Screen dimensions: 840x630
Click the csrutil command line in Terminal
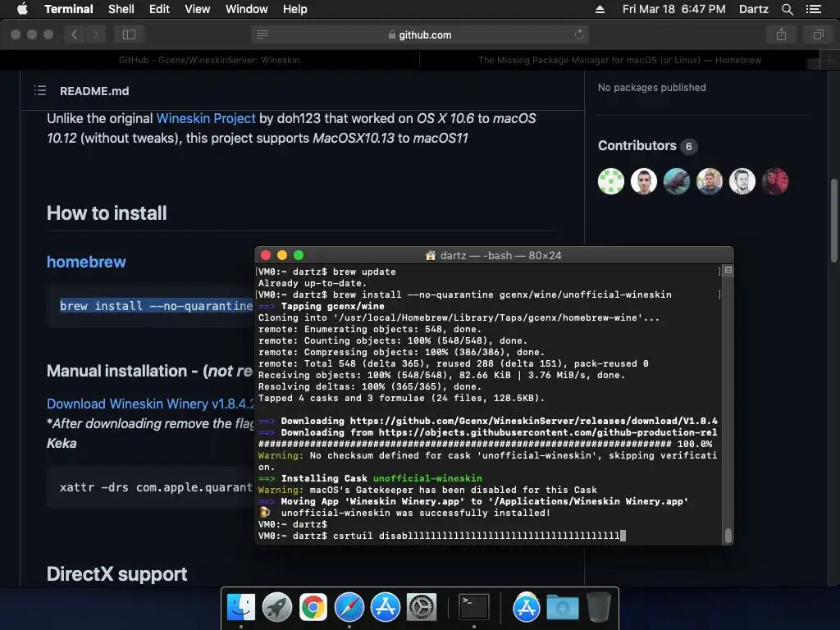[442, 536]
